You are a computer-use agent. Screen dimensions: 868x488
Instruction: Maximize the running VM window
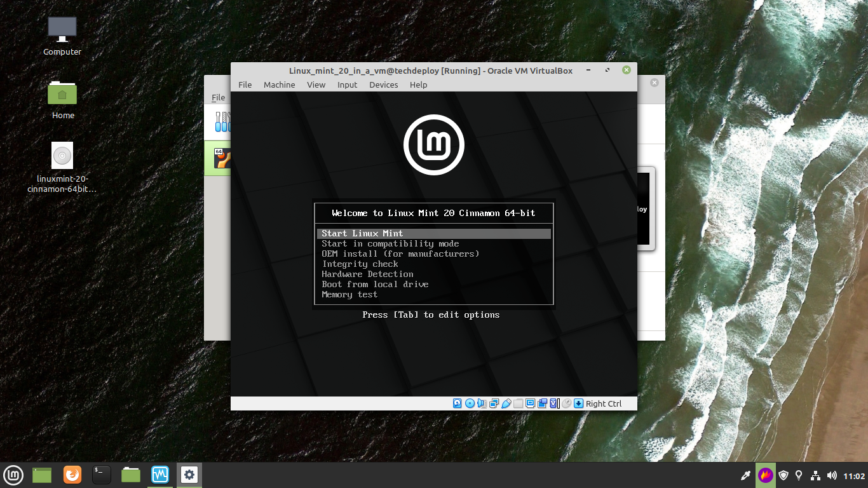[607, 71]
